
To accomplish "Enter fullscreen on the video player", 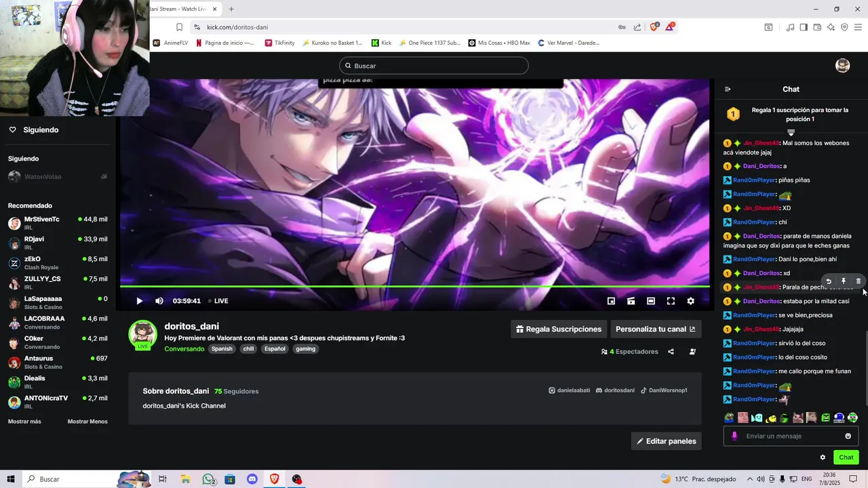I will point(671,301).
